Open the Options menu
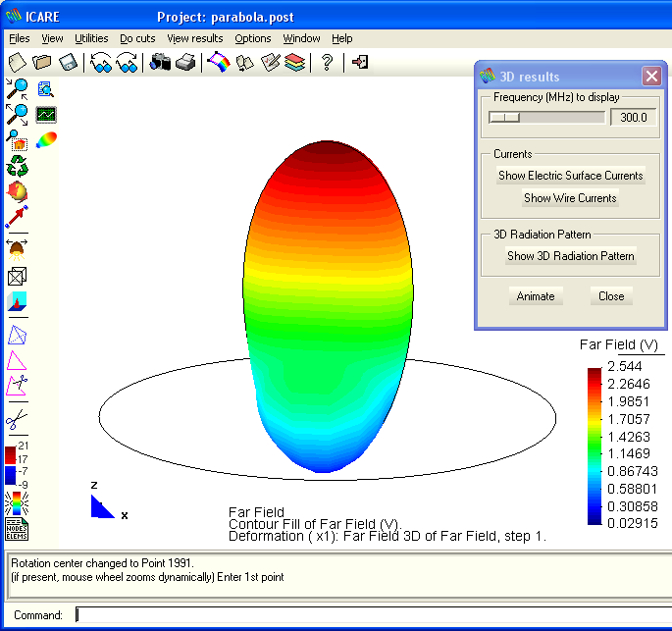672x631 pixels. coord(253,38)
